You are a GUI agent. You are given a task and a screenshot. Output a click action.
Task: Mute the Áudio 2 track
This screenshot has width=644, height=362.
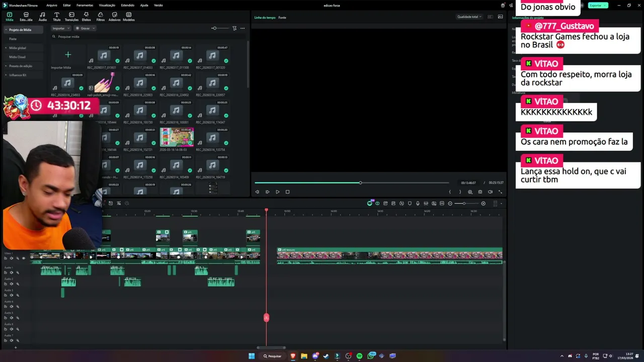tap(12, 284)
